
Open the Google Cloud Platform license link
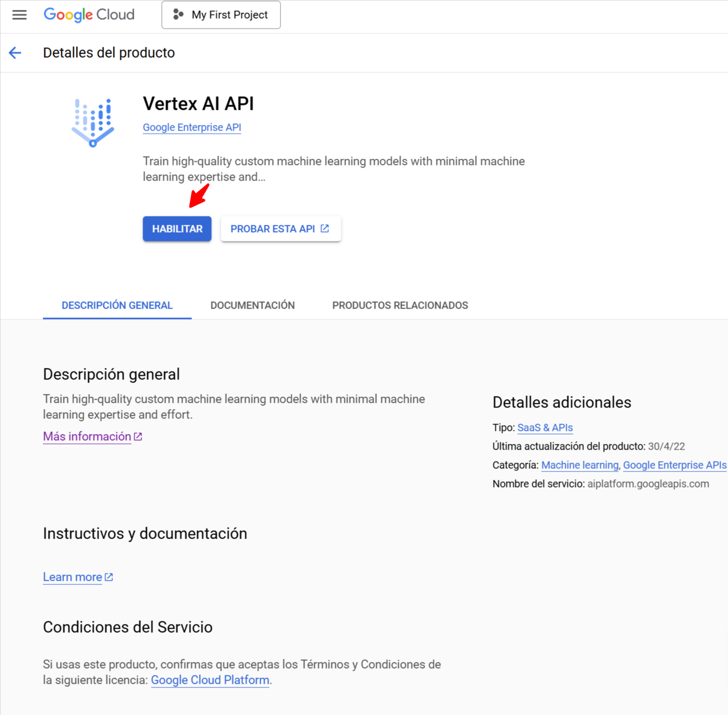coord(210,680)
